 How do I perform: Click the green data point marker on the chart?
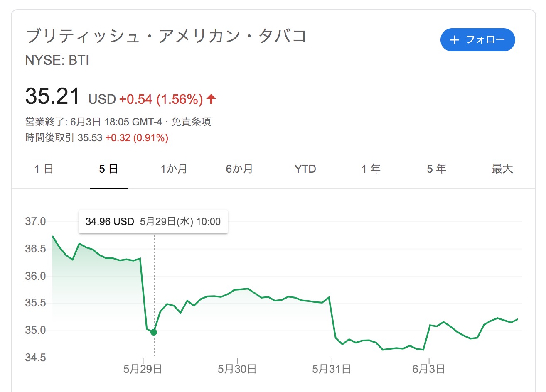(154, 332)
